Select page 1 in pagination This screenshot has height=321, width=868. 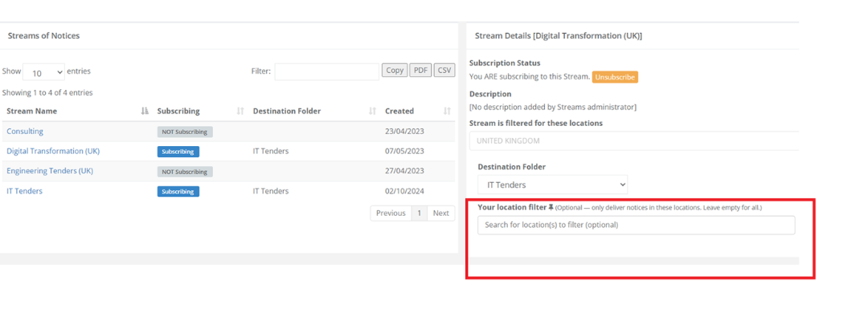[419, 213]
